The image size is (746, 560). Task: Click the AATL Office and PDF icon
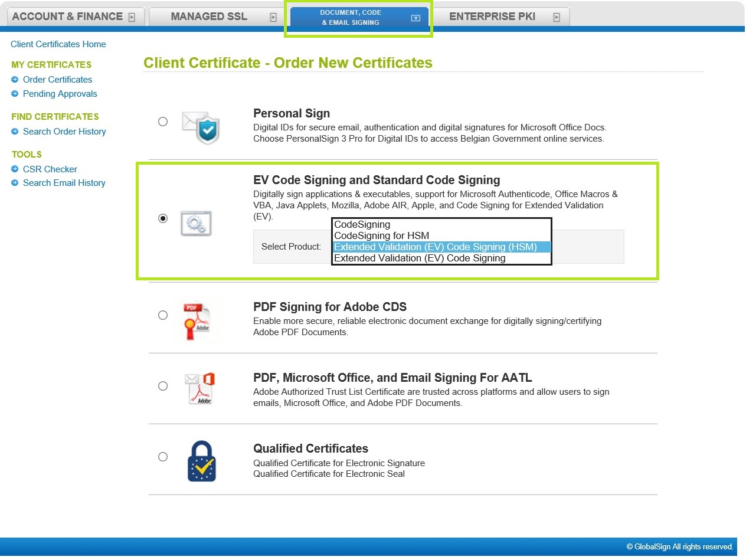coord(199,388)
